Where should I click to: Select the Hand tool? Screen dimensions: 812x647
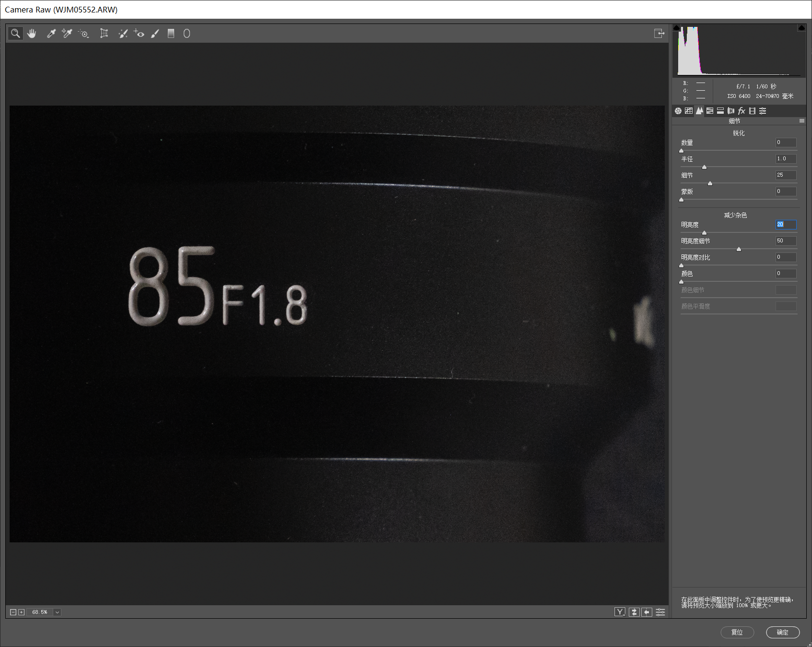(32, 33)
